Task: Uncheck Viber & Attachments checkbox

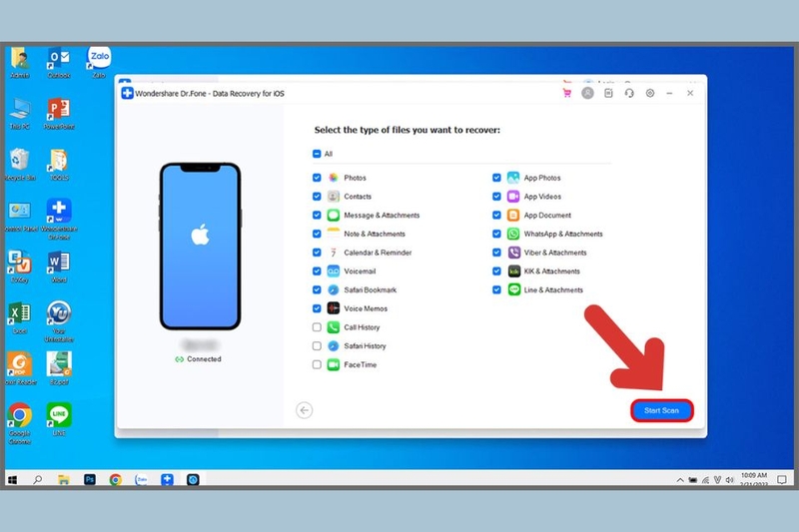Action: point(496,253)
